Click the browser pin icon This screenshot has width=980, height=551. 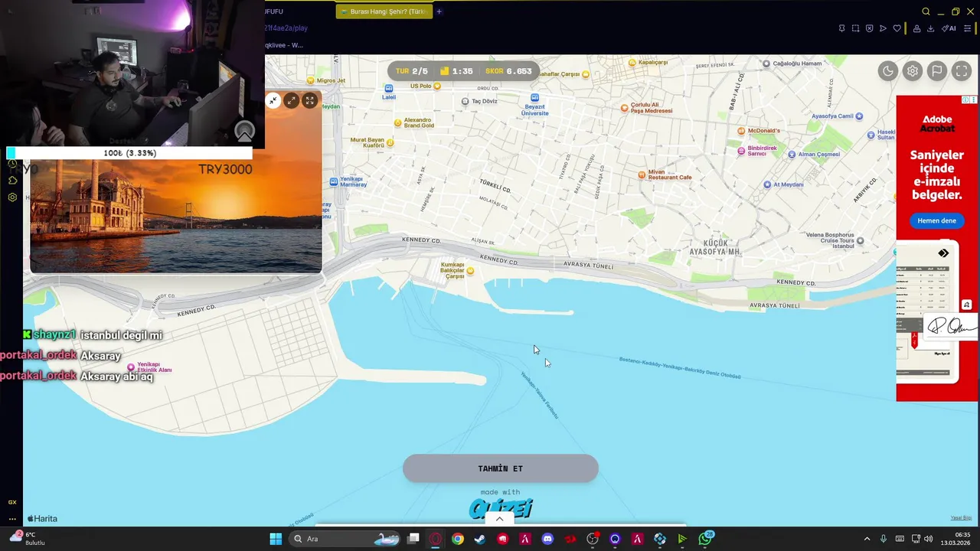pos(841,28)
